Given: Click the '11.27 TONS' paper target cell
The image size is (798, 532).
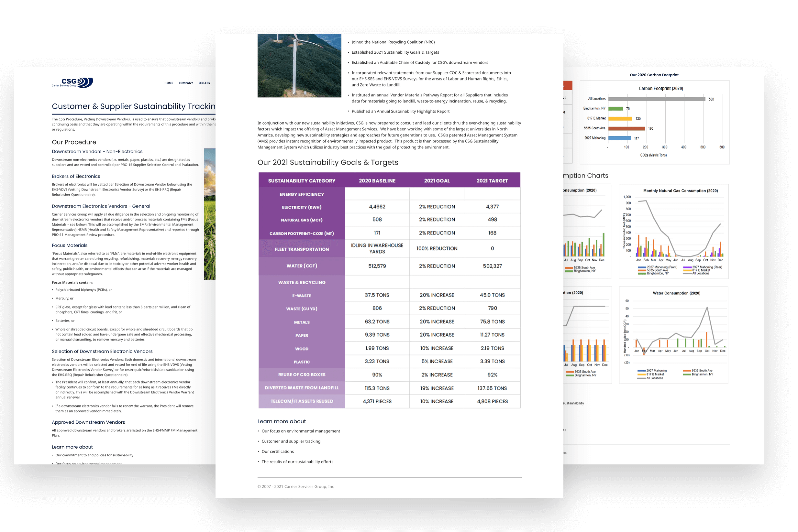Looking at the screenshot, I should click(x=492, y=335).
